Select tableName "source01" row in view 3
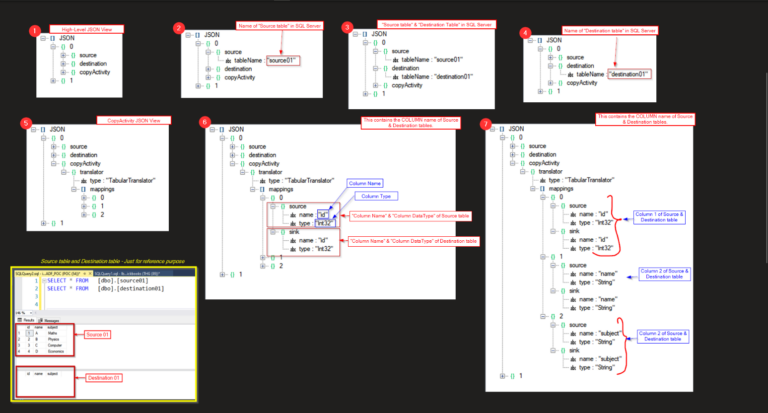This screenshot has height=413, width=768. tap(428, 60)
